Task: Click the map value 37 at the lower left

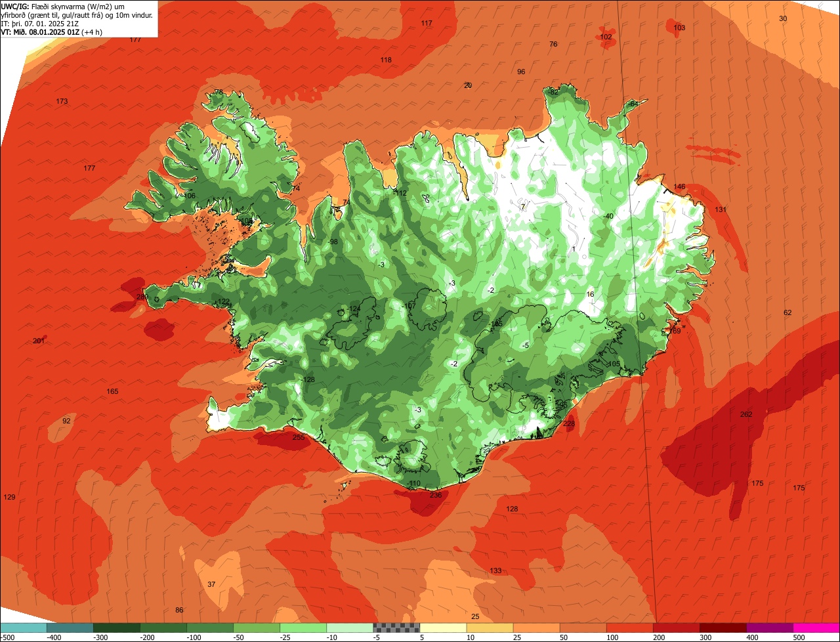Action: tap(211, 585)
